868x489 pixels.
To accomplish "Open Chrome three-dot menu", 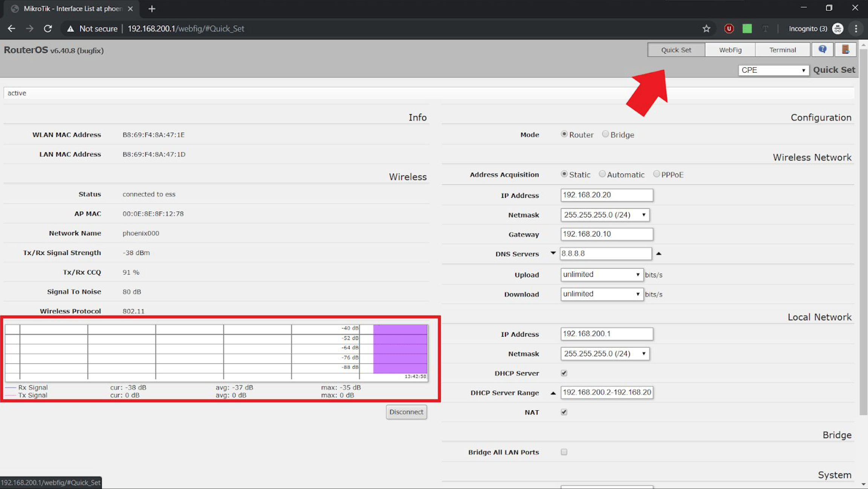I will pyautogui.click(x=856, y=29).
